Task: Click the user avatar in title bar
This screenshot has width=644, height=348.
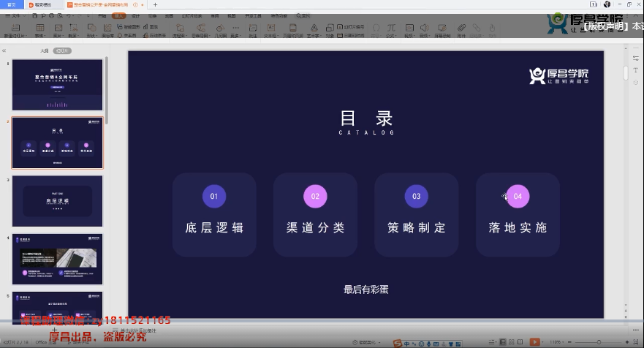Action: 607,4
